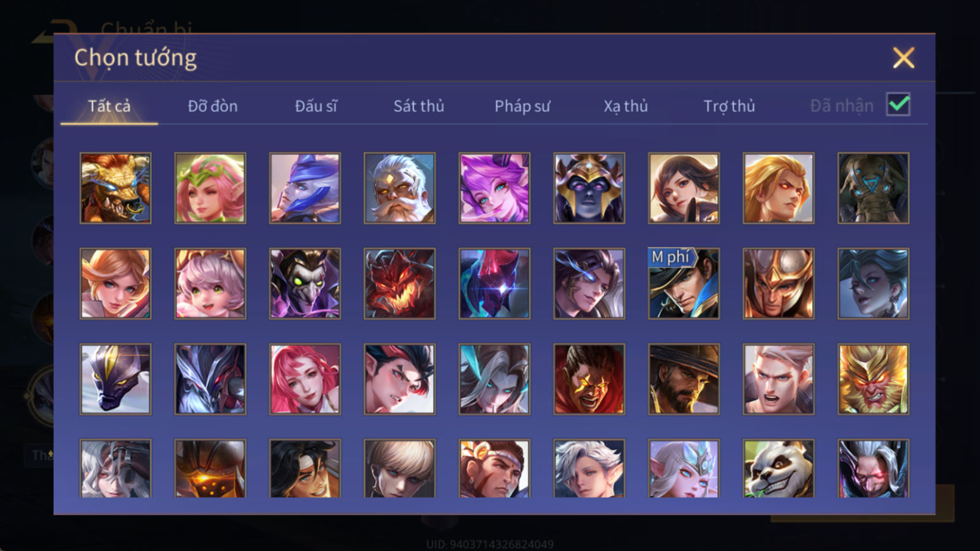Choose the golden monkey king hero
The image size is (980, 551).
point(874,379)
